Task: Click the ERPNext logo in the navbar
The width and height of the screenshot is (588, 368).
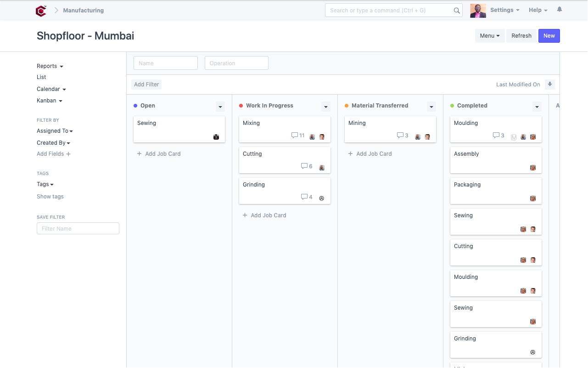Action: (40, 10)
